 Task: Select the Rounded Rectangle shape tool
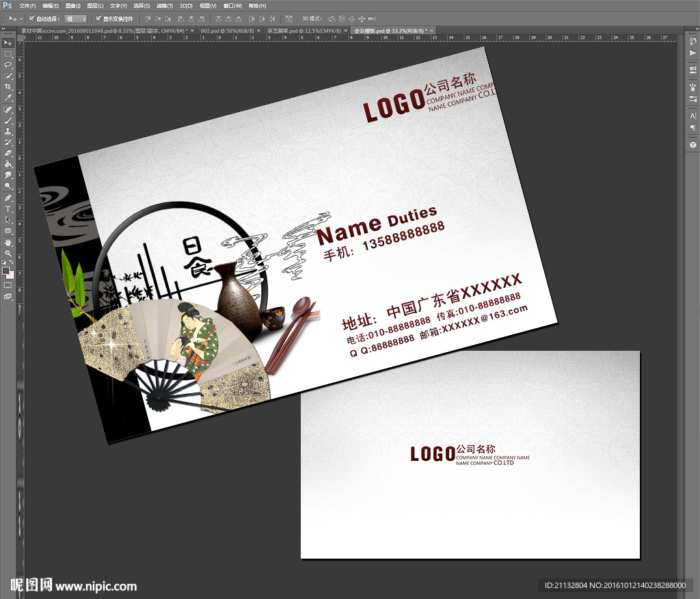[8, 230]
